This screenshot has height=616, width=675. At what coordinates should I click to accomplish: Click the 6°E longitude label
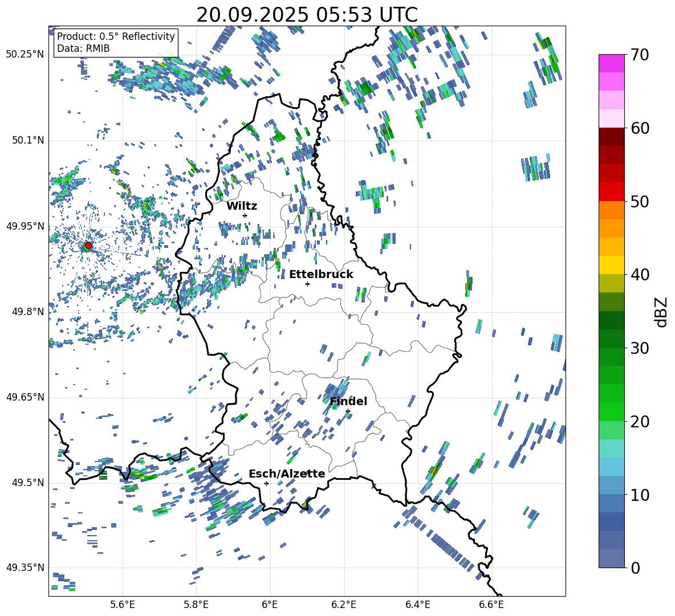[270, 605]
